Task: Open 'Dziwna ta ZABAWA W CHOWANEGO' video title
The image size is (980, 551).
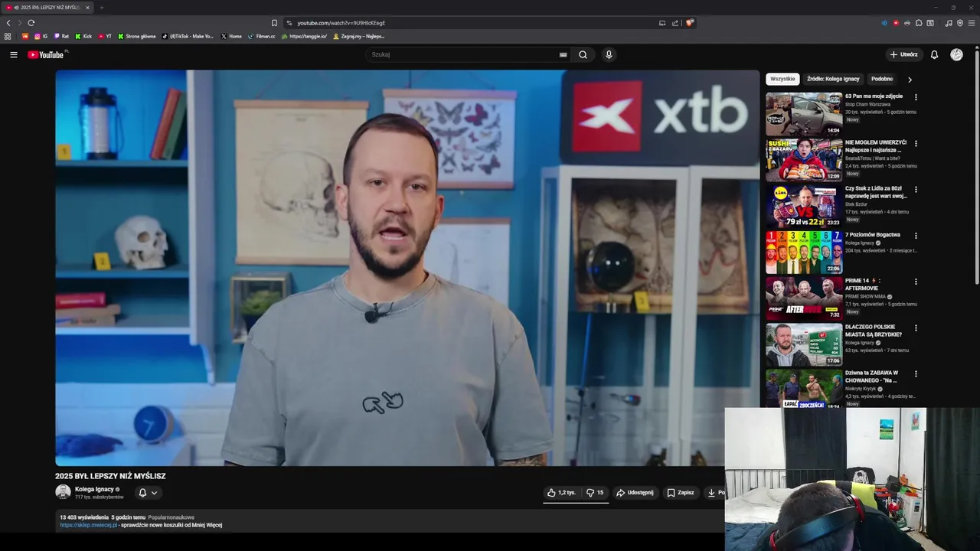Action: 872,377
